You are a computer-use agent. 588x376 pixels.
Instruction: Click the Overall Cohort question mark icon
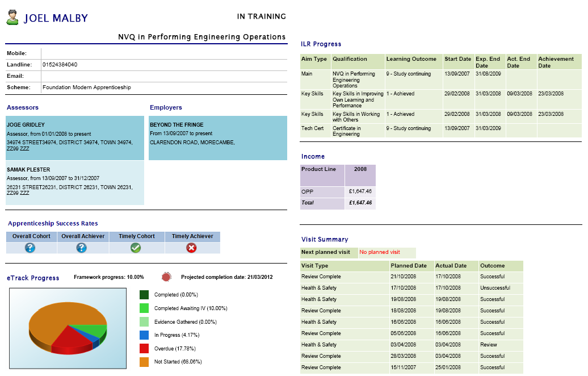tap(31, 248)
